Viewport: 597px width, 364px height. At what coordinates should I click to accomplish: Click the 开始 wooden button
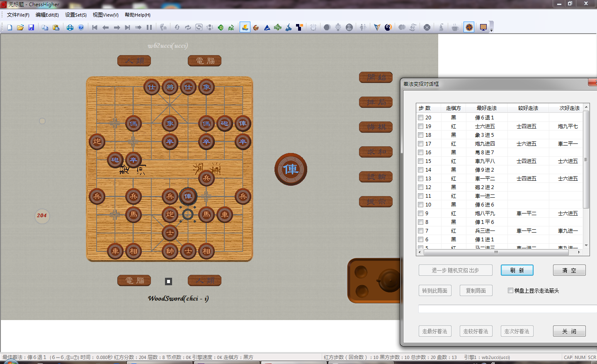click(376, 78)
